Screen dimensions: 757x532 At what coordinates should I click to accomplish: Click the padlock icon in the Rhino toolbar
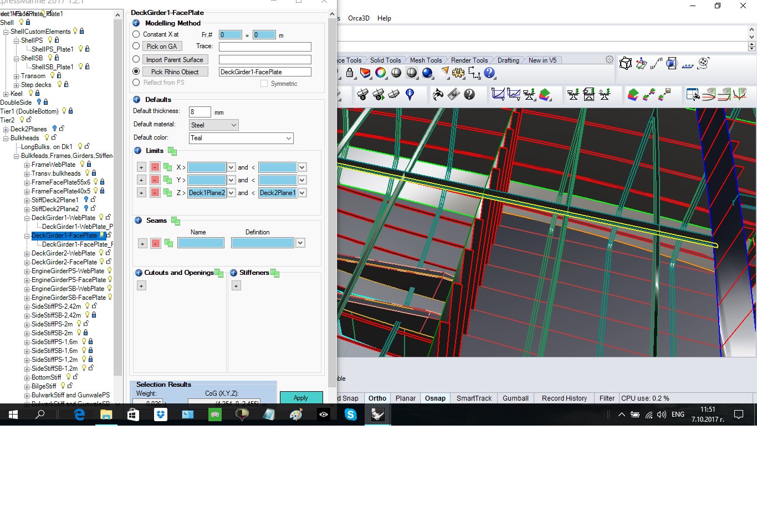pos(350,73)
